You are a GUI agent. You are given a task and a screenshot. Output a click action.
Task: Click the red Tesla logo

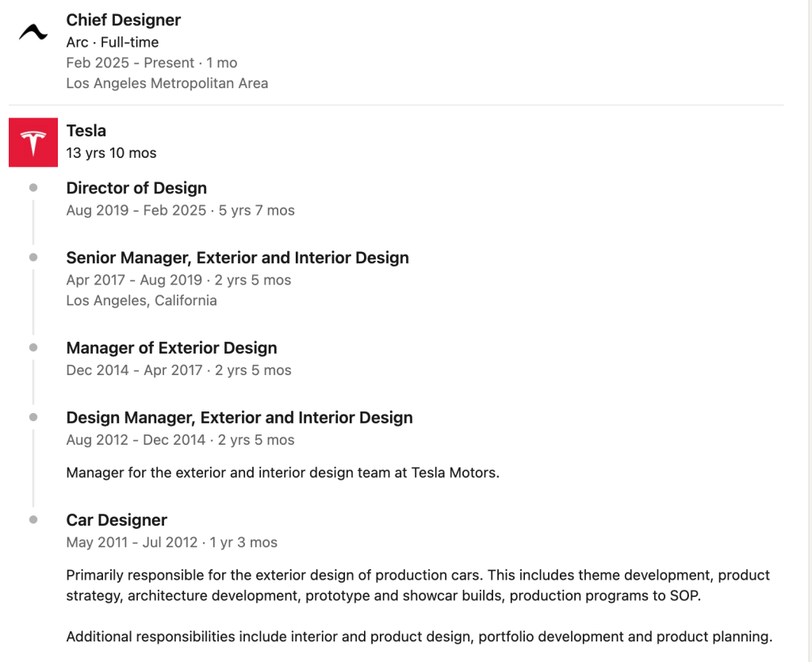(x=33, y=143)
